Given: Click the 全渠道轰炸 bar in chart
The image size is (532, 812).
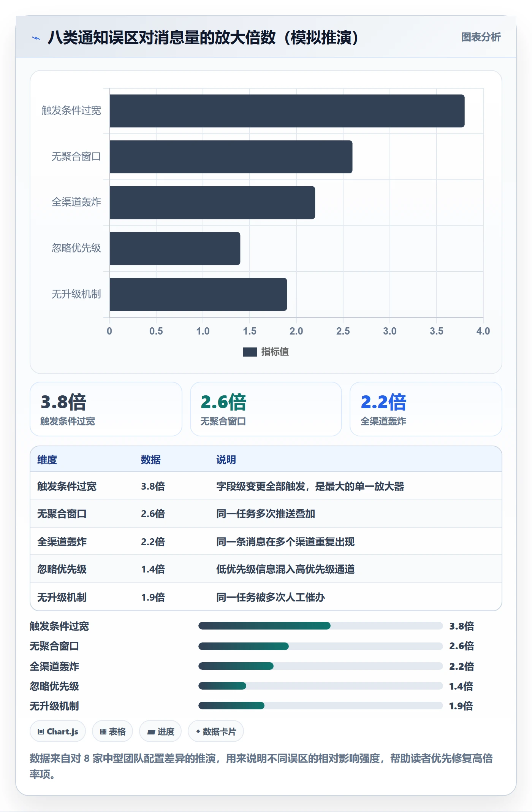Looking at the screenshot, I should 212,203.
